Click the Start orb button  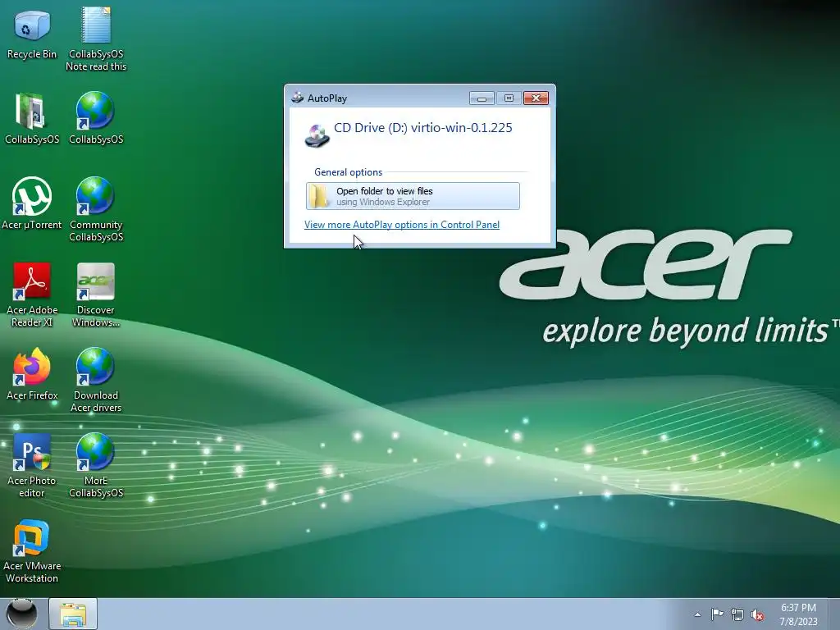[22, 614]
